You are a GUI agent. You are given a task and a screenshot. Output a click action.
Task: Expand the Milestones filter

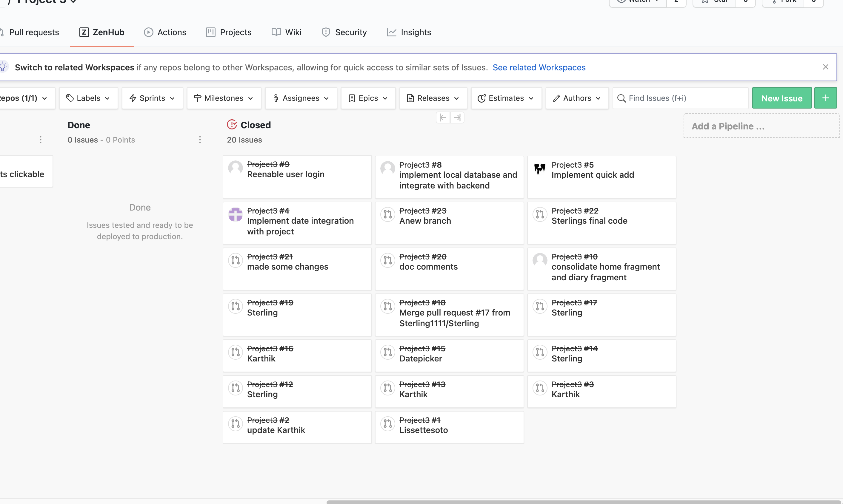coord(224,98)
